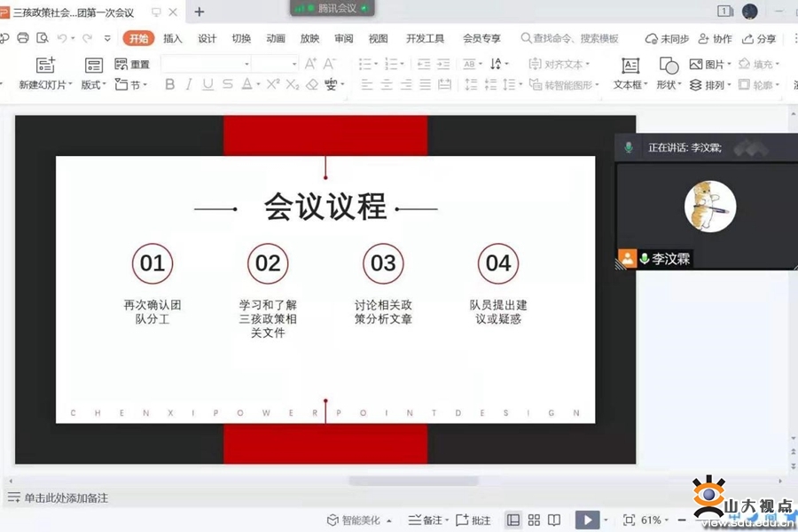This screenshot has height=532, width=798.
Task: Click the Shapes (形状) icon
Action: point(669,66)
